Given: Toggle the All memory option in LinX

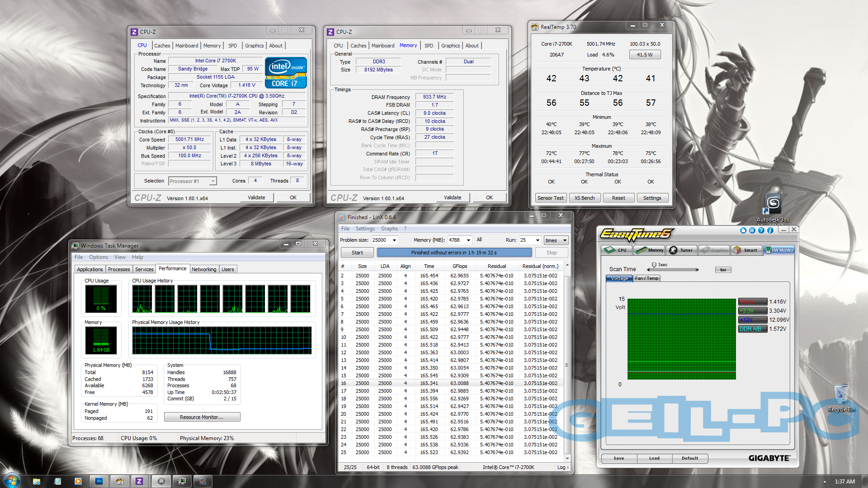Looking at the screenshot, I should [479, 240].
